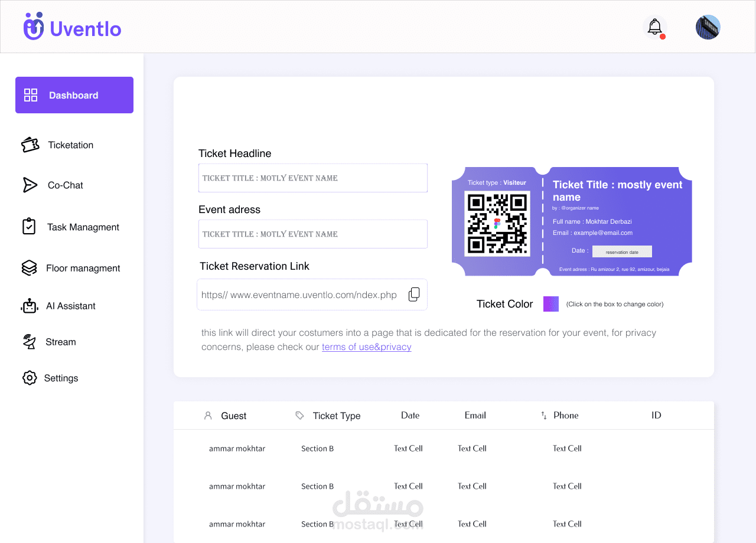Click the user profile avatar
Image resolution: width=756 pixels, height=543 pixels.
pos(708,27)
